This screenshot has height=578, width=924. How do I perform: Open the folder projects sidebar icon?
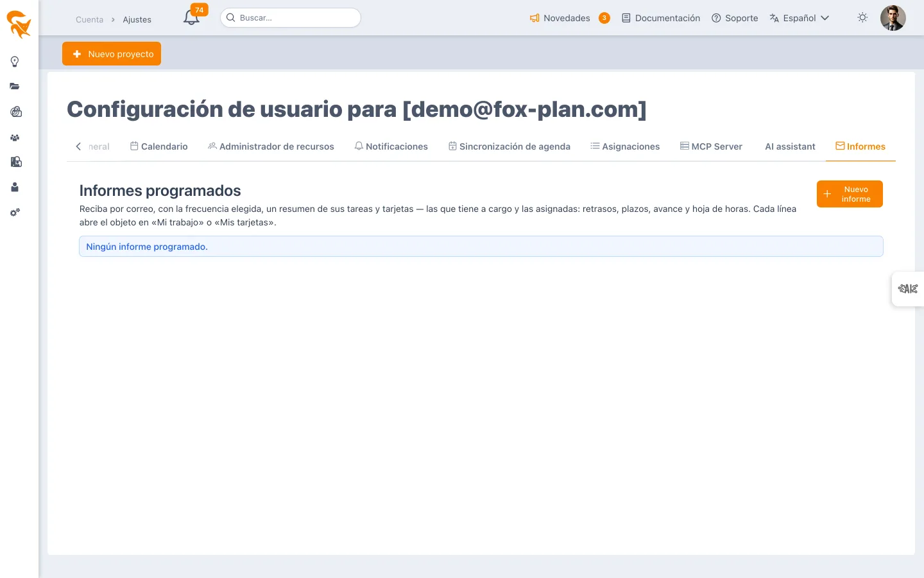click(x=15, y=86)
